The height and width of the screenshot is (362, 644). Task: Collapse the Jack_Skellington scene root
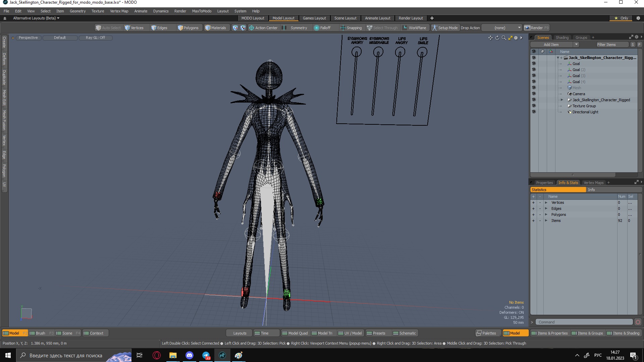(558, 58)
